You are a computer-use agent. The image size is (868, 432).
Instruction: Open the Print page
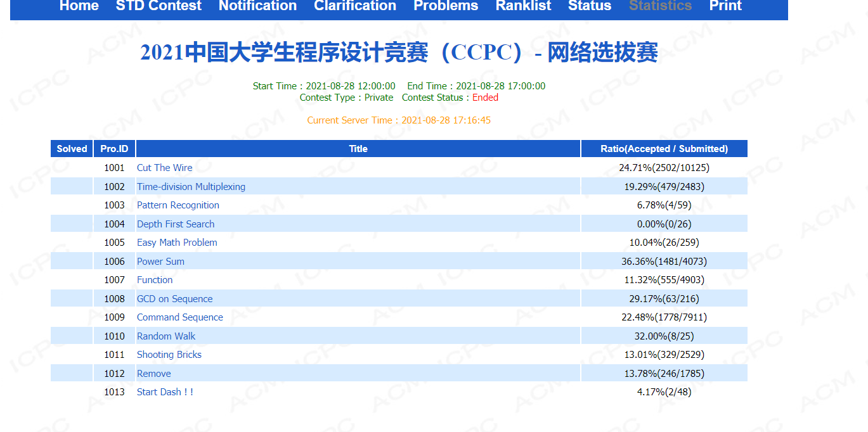pyautogui.click(x=725, y=6)
